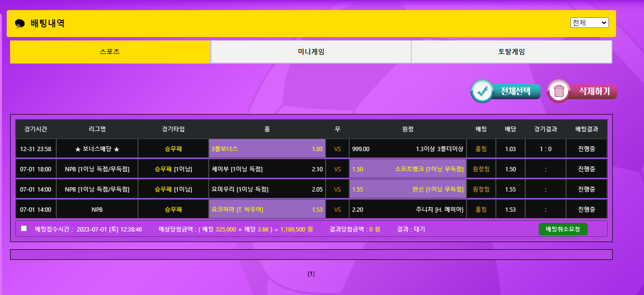Open the 전체 filter dropdown

coord(589,23)
